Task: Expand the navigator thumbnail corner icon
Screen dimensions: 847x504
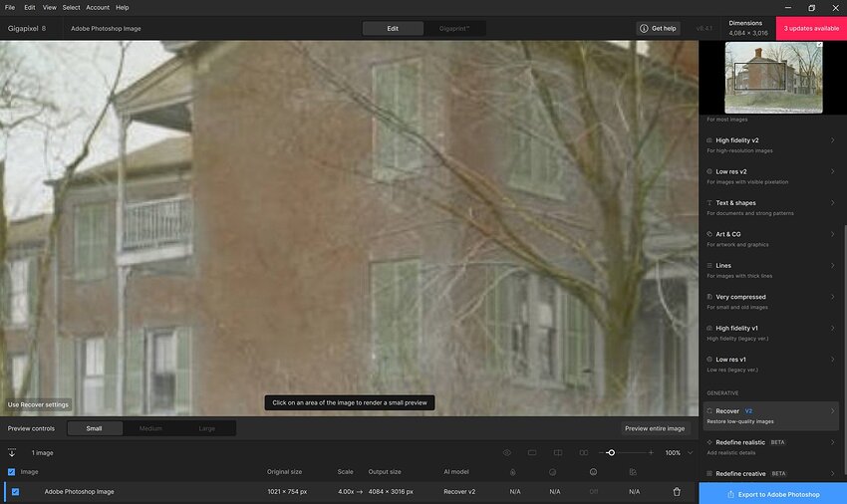Action: [819, 45]
